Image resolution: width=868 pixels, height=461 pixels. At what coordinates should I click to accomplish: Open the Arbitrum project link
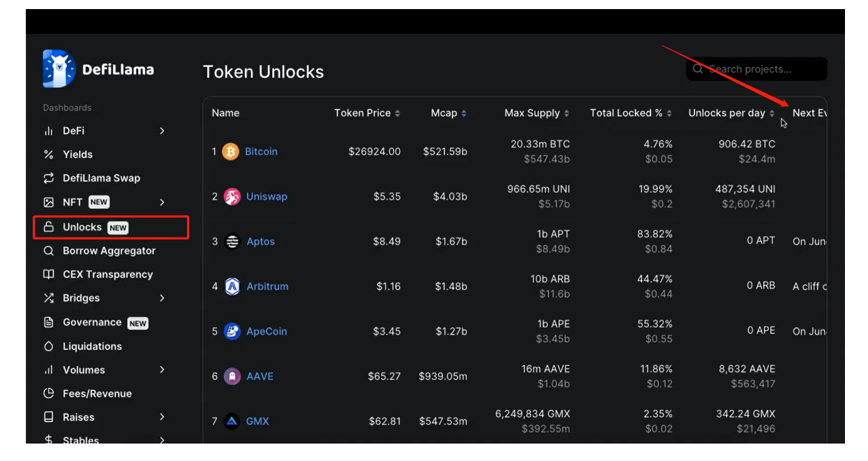tap(267, 286)
